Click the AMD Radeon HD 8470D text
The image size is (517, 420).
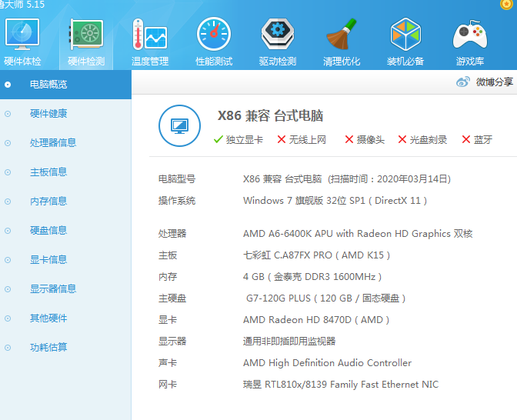316,320
